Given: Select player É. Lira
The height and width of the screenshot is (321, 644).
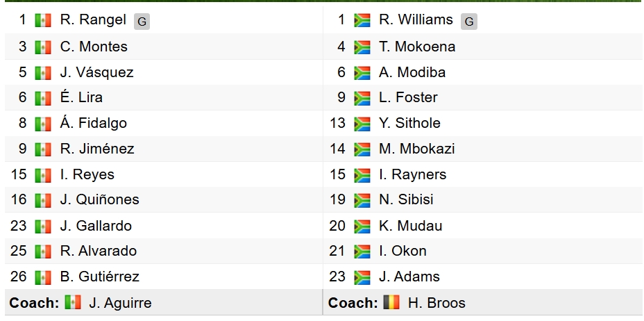Looking at the screenshot, I should coord(81,97).
